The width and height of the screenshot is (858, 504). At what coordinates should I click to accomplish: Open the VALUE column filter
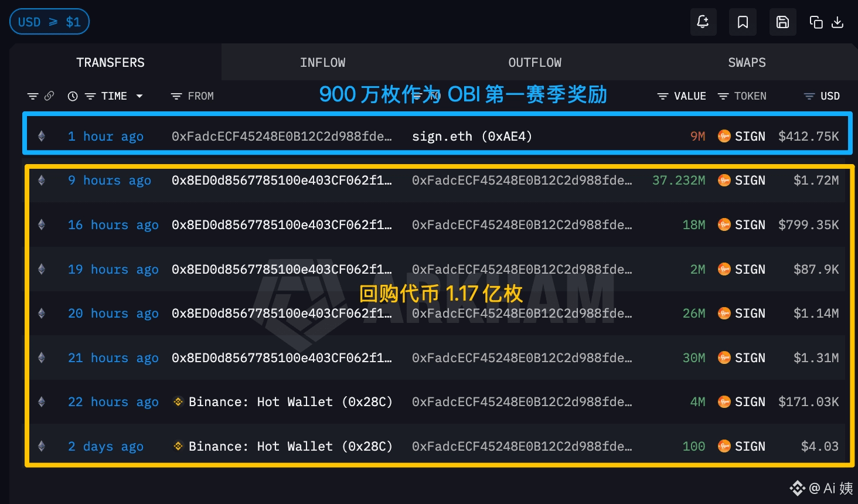point(663,96)
